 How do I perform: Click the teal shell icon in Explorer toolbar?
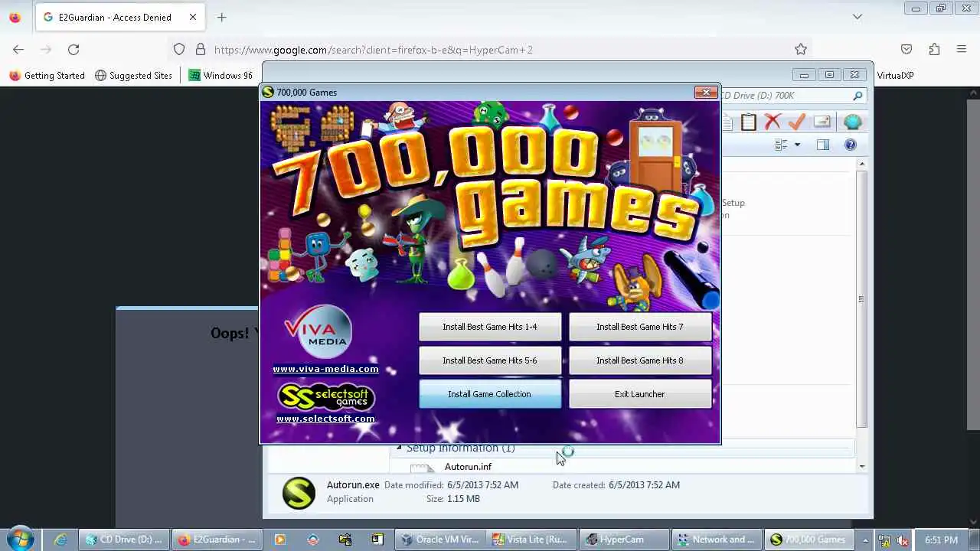(852, 122)
